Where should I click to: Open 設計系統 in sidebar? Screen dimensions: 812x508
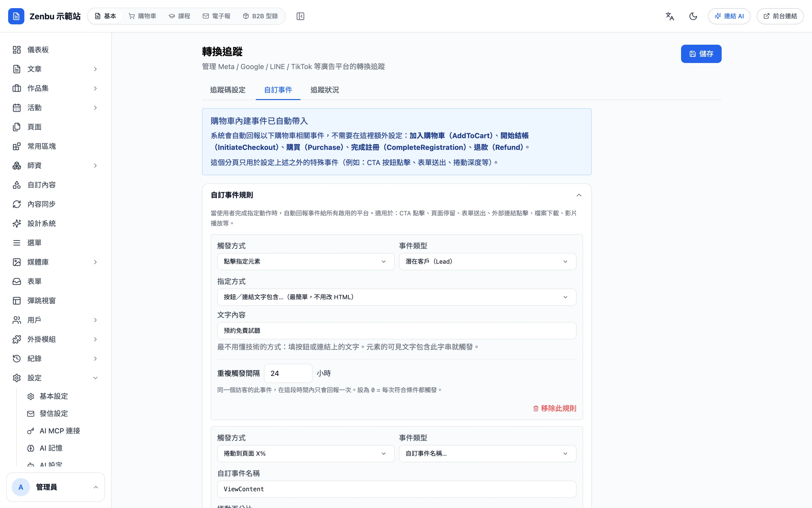[56, 224]
